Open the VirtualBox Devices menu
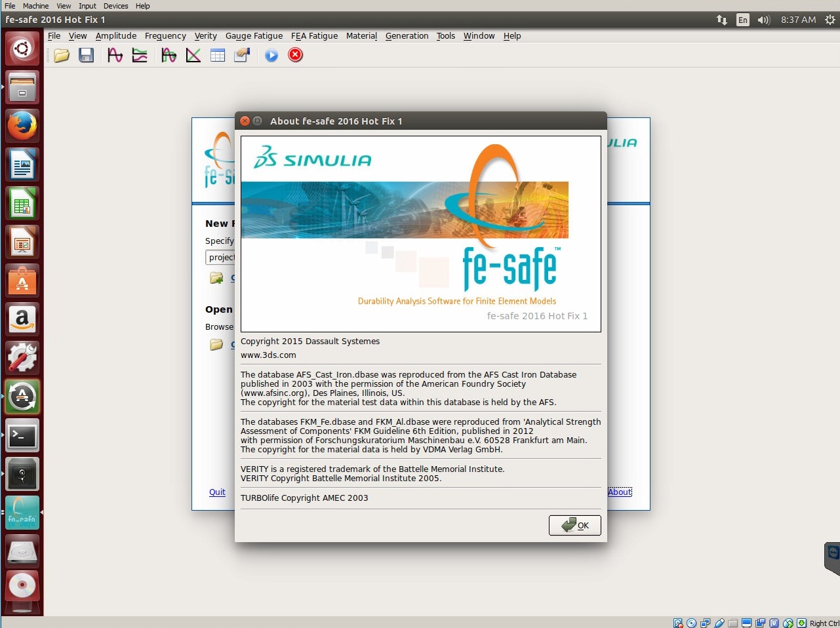 pos(115,6)
